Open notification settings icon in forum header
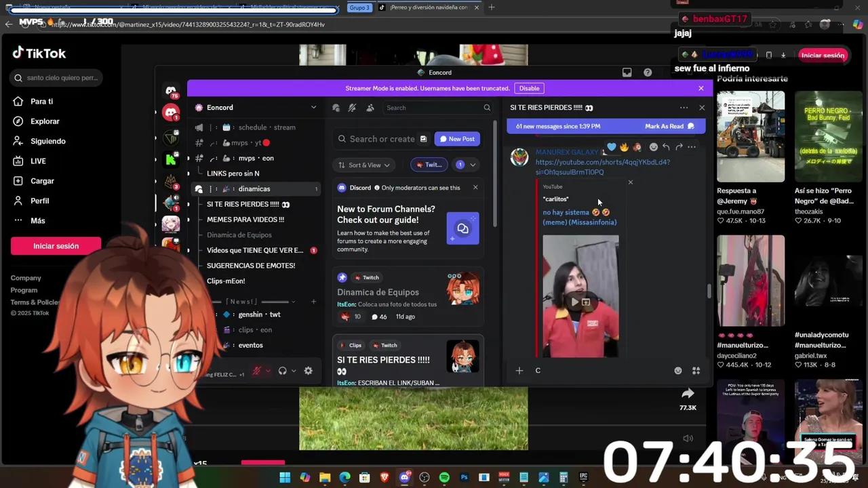Screen dimensions: 868x488 [x=352, y=108]
